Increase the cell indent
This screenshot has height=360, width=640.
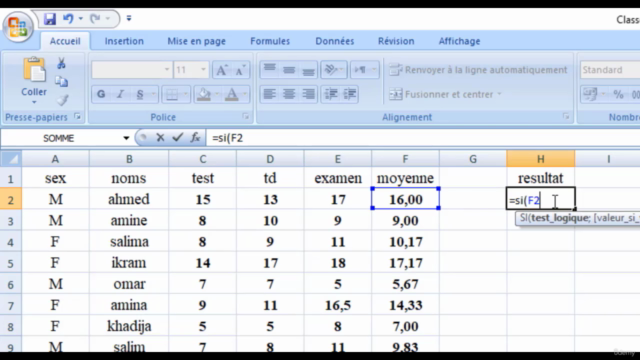click(x=349, y=94)
